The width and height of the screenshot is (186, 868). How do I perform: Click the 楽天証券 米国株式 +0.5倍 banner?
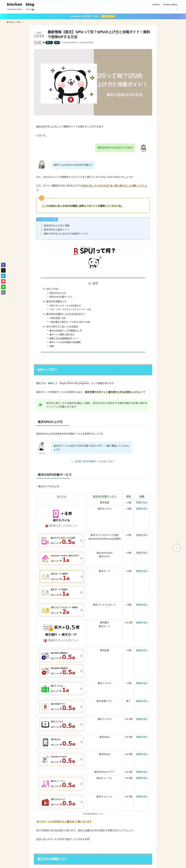click(61, 671)
